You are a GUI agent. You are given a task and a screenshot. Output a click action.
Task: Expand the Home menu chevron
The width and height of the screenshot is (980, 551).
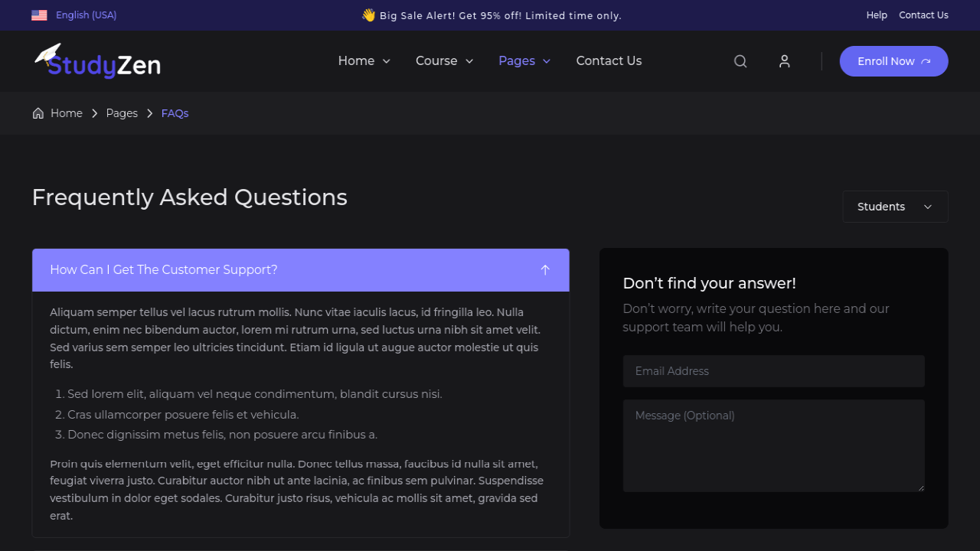[386, 61]
